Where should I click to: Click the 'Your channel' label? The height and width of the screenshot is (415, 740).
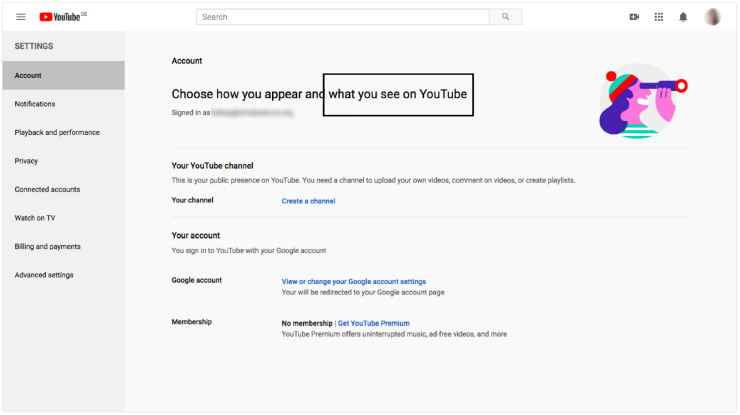pyautogui.click(x=192, y=200)
